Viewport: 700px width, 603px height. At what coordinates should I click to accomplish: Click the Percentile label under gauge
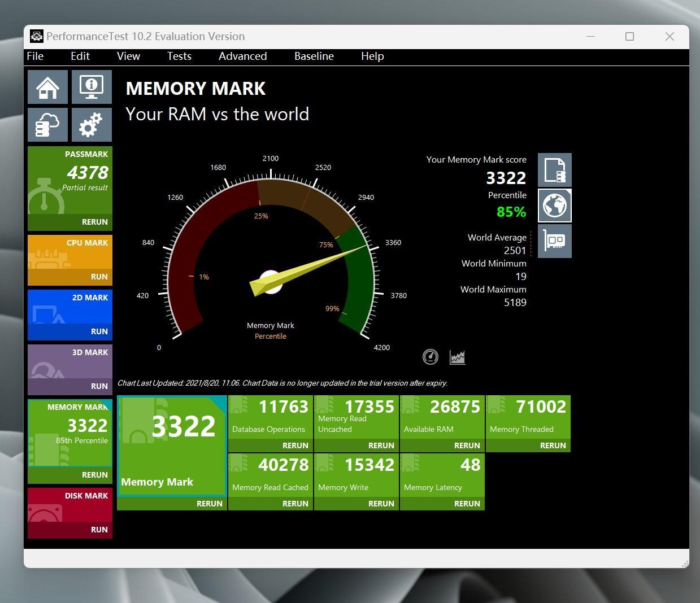(x=271, y=336)
